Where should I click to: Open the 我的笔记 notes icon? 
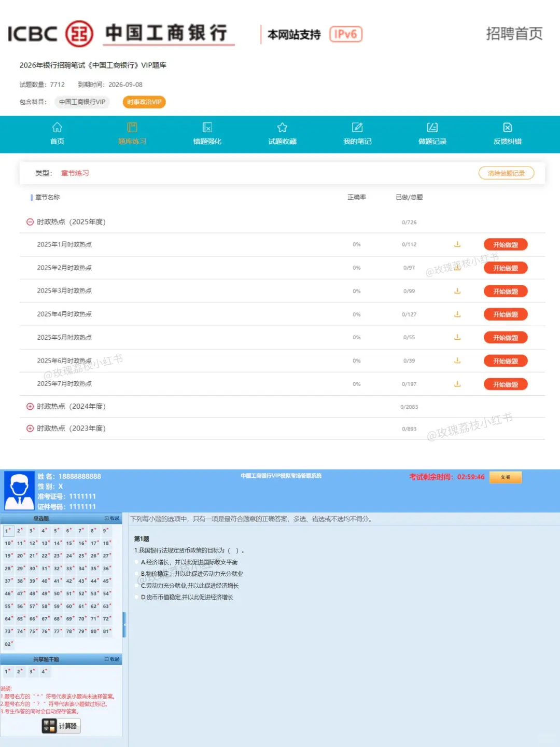click(x=357, y=128)
